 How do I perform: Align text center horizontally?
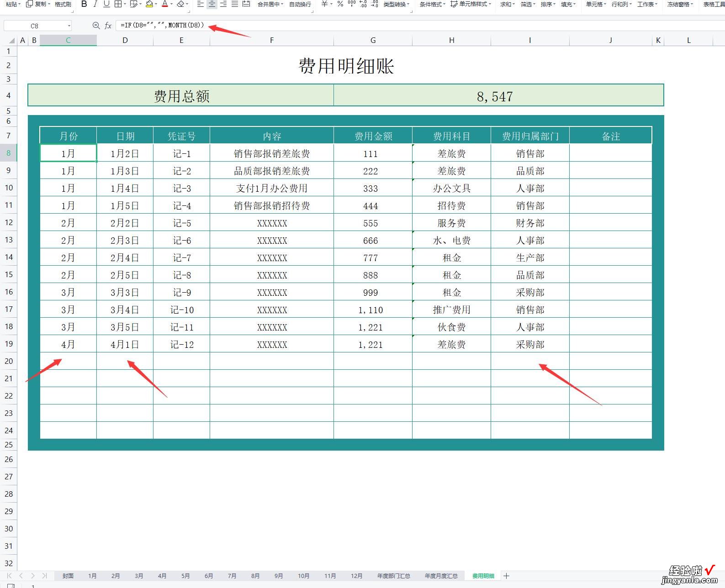point(212,4)
